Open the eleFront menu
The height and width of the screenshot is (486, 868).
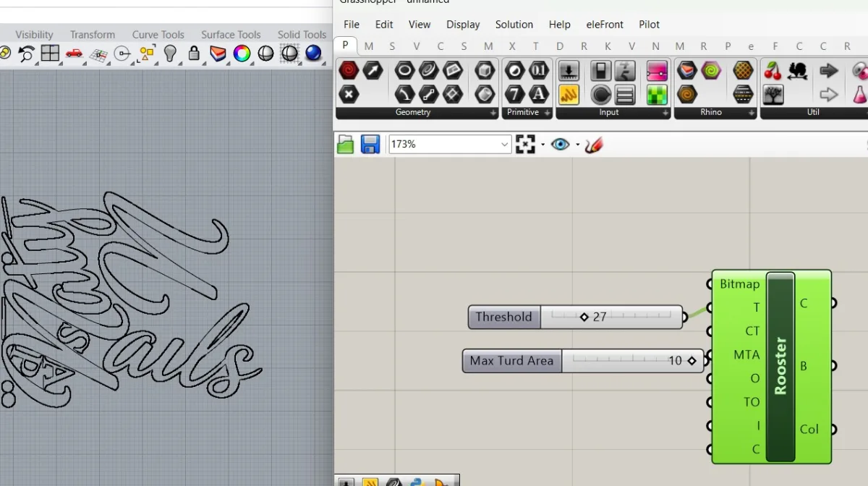pyautogui.click(x=605, y=25)
